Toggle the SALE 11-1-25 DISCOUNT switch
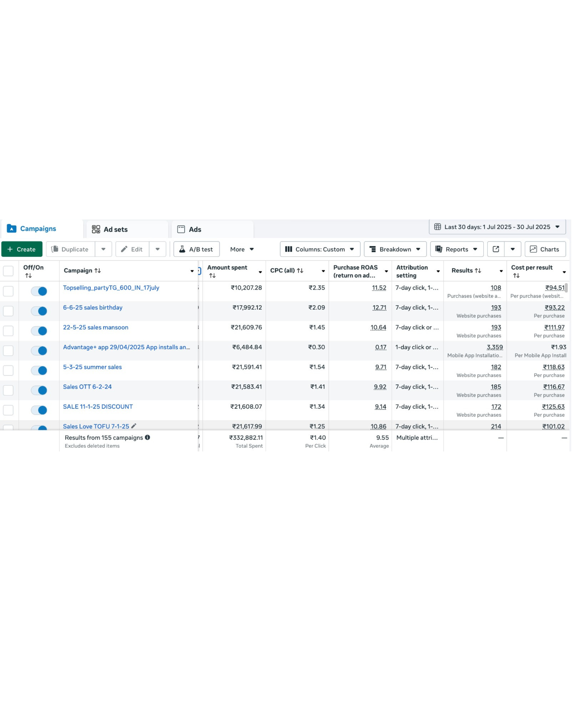 pos(39,410)
